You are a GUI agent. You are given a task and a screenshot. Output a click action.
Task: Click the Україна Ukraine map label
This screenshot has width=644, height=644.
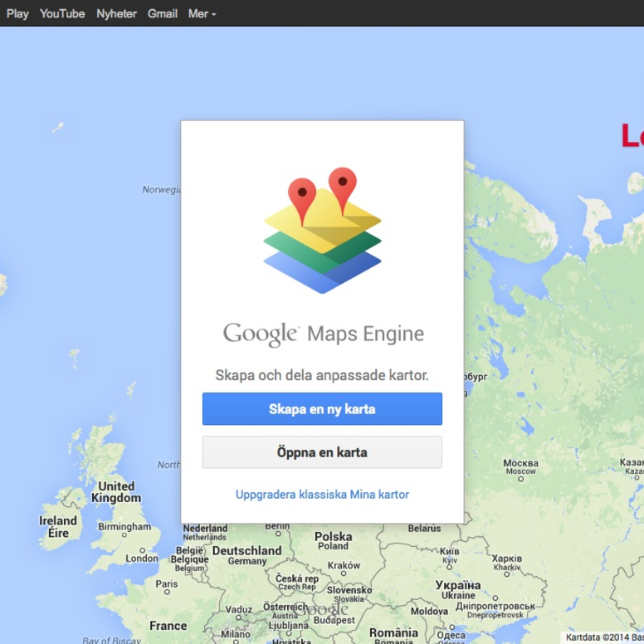coord(458,590)
